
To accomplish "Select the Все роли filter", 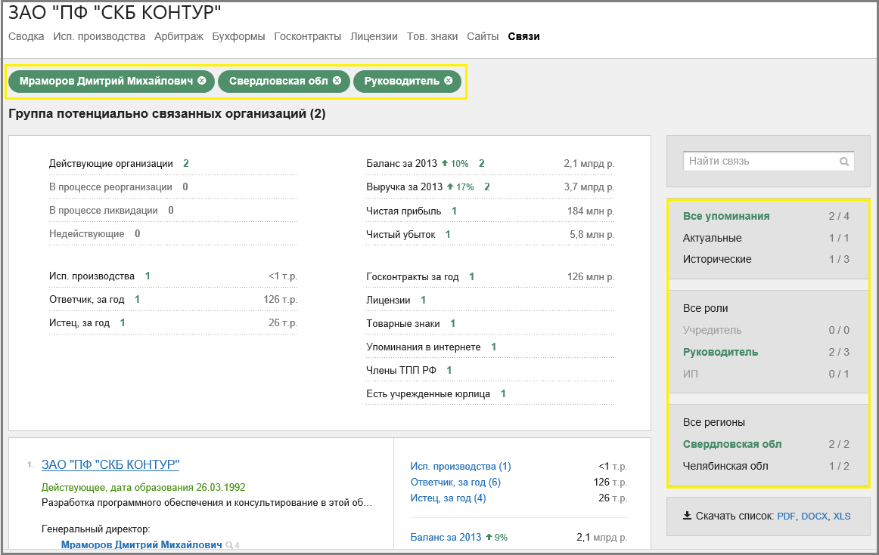I will (x=705, y=308).
